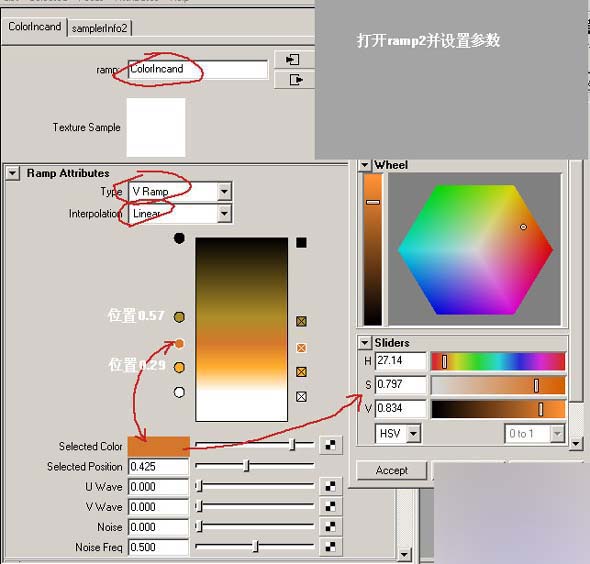Delete black ramp entry with the square box
This screenshot has height=564, width=590.
tap(301, 243)
